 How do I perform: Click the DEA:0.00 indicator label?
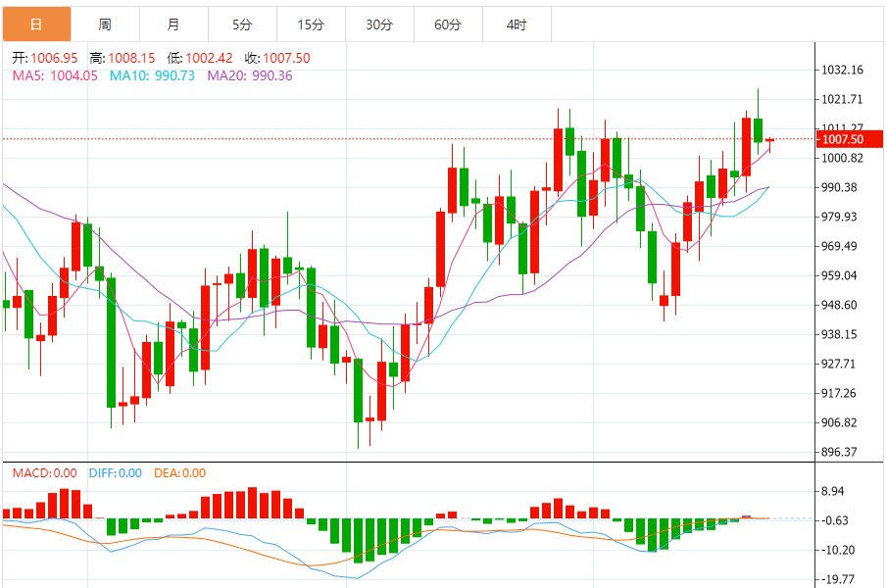tap(180, 473)
